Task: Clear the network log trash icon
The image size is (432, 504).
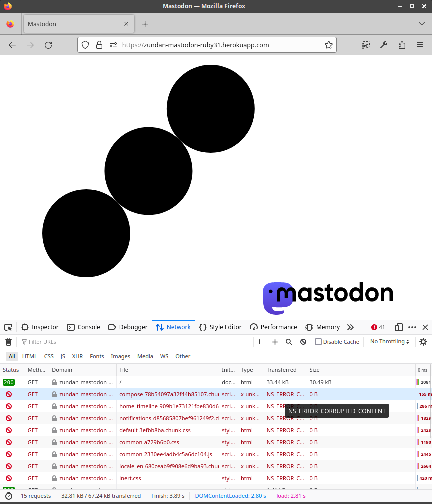Action: click(9, 342)
